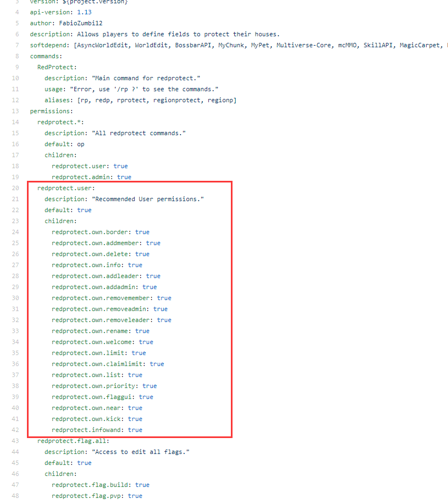Click line number 20
This screenshot has width=448, height=504.
pyautogui.click(x=15, y=188)
